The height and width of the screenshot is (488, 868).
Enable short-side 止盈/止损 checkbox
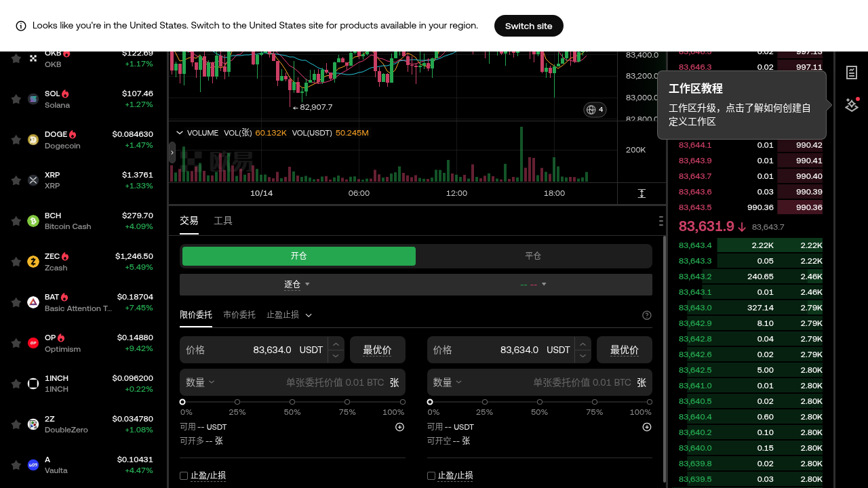tap(431, 476)
